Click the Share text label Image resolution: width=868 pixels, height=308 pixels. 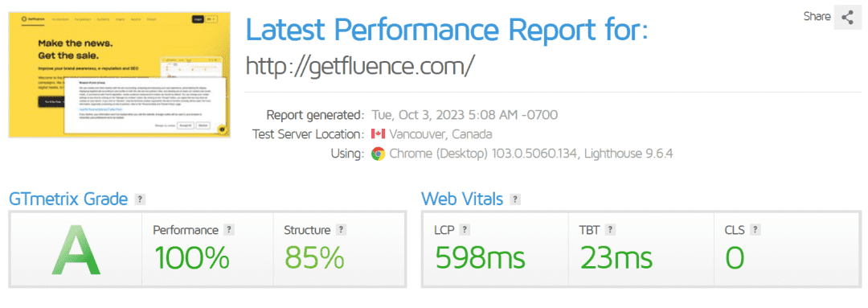click(x=817, y=17)
